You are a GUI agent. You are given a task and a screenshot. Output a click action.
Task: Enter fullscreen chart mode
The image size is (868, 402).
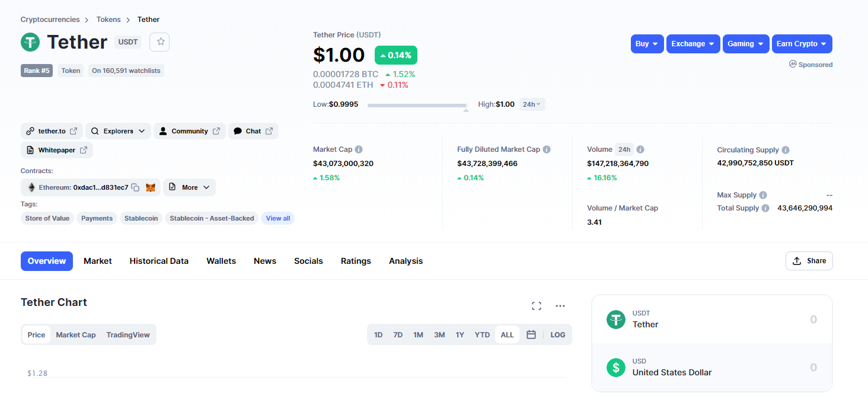pyautogui.click(x=537, y=306)
